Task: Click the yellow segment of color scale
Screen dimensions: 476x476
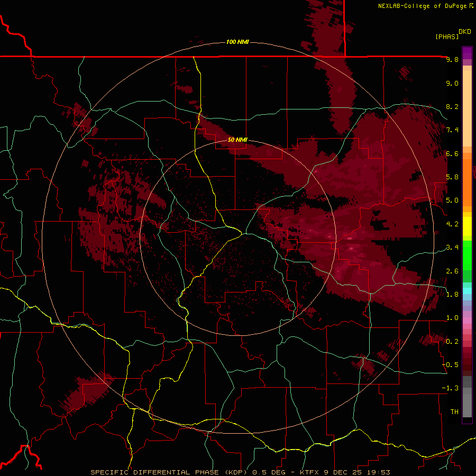Action: click(x=467, y=226)
